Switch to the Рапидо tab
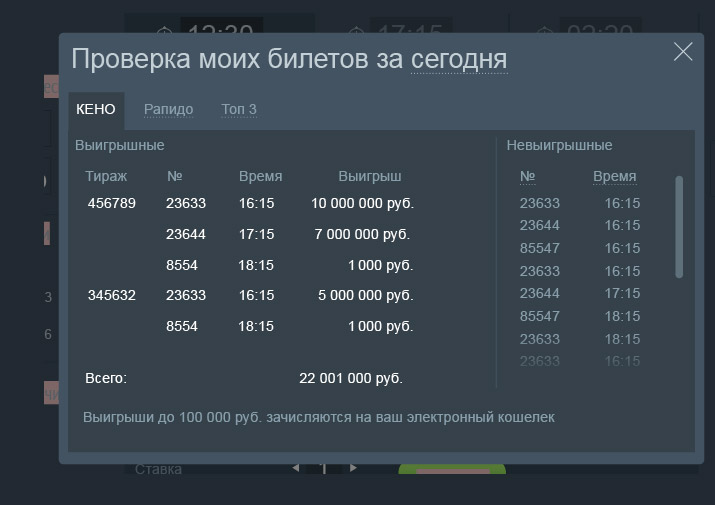The width and height of the screenshot is (715, 505). click(x=168, y=110)
